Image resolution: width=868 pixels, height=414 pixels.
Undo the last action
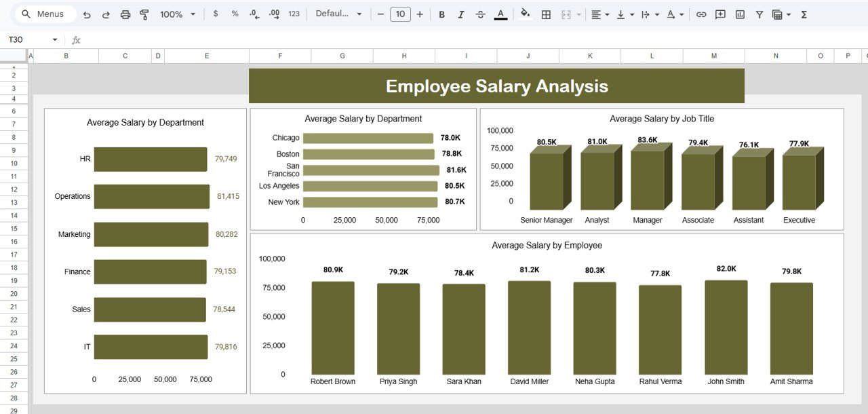pyautogui.click(x=87, y=14)
